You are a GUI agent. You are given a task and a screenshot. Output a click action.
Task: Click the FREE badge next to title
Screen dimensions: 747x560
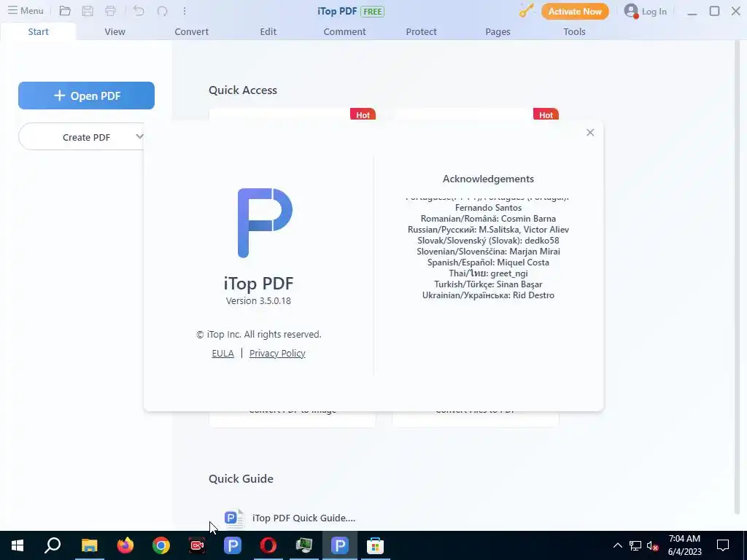tap(372, 12)
